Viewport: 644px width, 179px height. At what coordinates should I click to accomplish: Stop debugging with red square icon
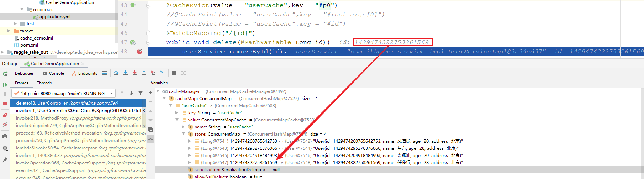5,104
